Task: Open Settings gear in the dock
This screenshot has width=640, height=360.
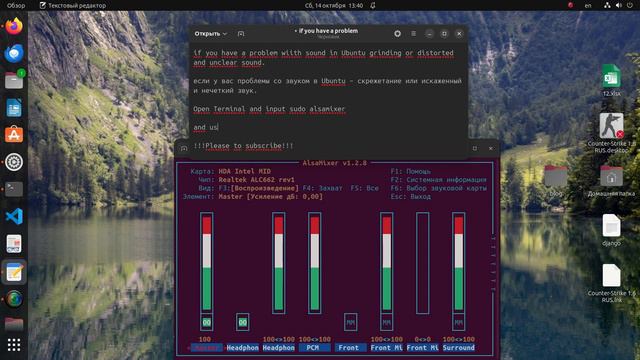Action: tap(14, 162)
